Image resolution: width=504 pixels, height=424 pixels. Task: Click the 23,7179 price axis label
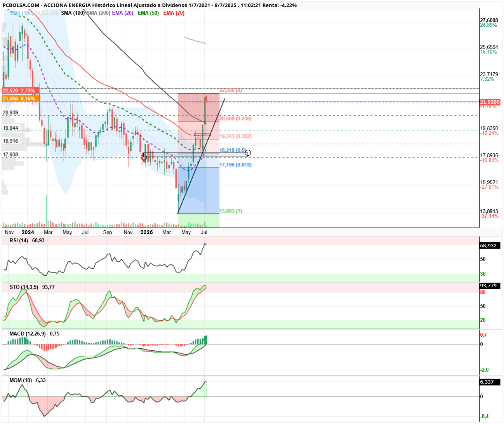point(489,74)
